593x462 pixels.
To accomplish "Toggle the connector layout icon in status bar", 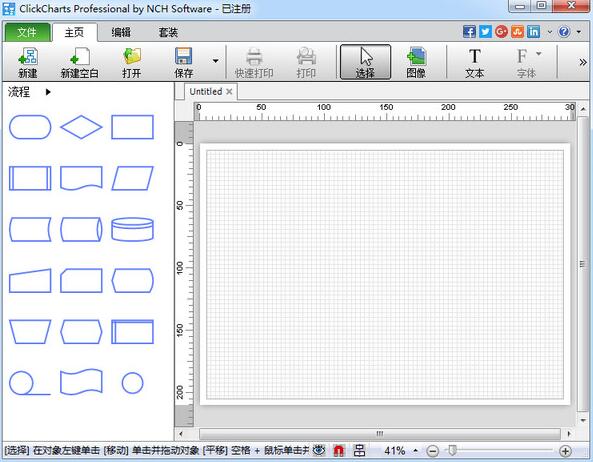I will click(x=359, y=450).
